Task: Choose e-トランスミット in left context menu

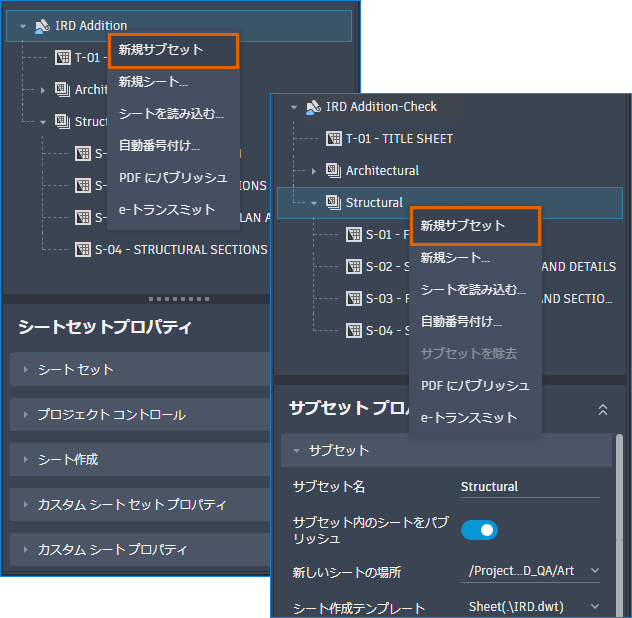Action: click(173, 210)
